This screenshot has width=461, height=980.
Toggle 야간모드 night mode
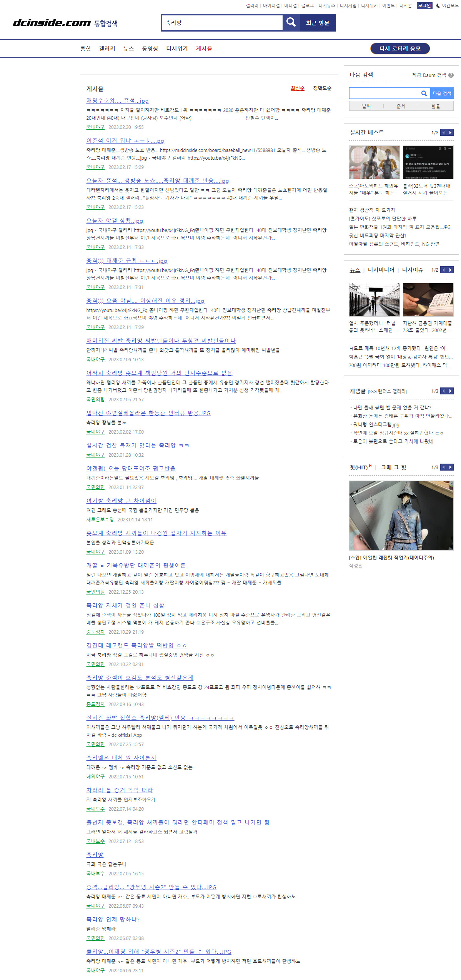tap(447, 6)
